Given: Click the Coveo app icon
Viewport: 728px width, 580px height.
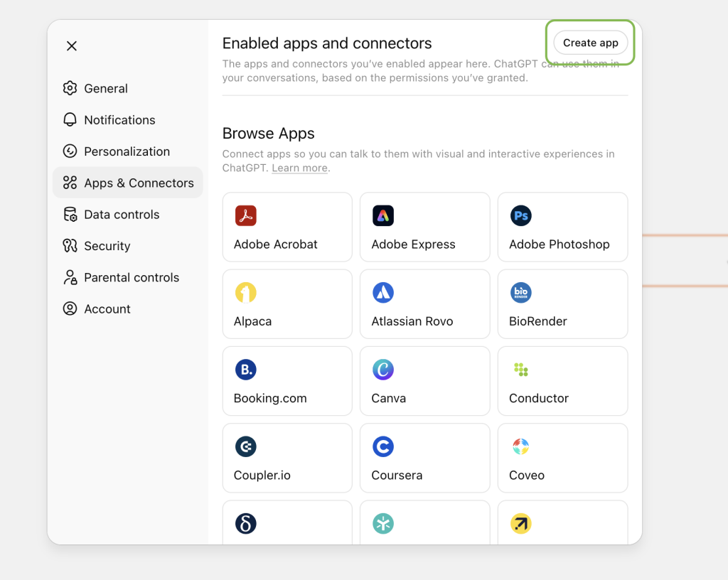Looking at the screenshot, I should point(521,446).
